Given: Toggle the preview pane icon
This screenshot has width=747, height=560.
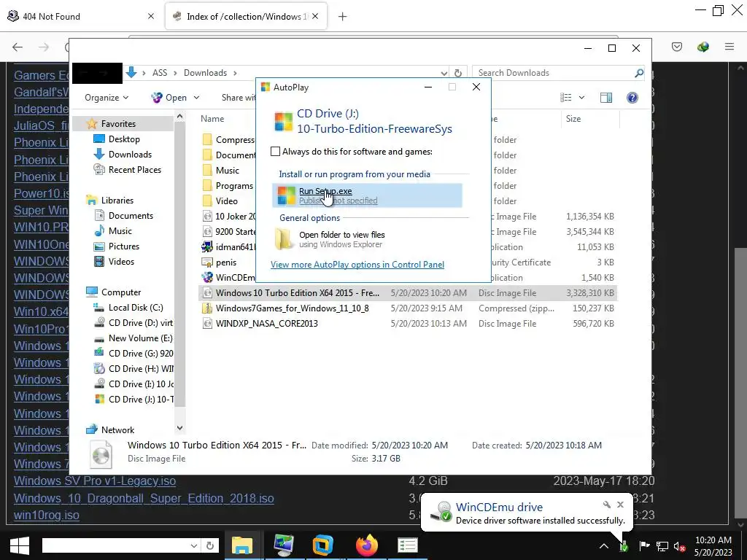Looking at the screenshot, I should [606, 98].
